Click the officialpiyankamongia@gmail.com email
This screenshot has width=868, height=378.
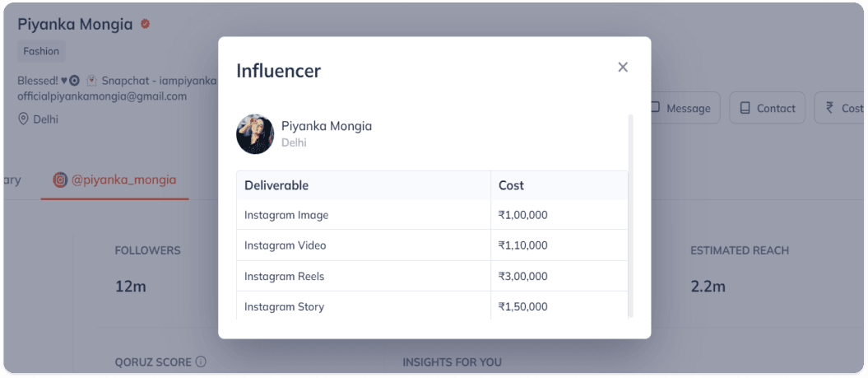click(102, 96)
